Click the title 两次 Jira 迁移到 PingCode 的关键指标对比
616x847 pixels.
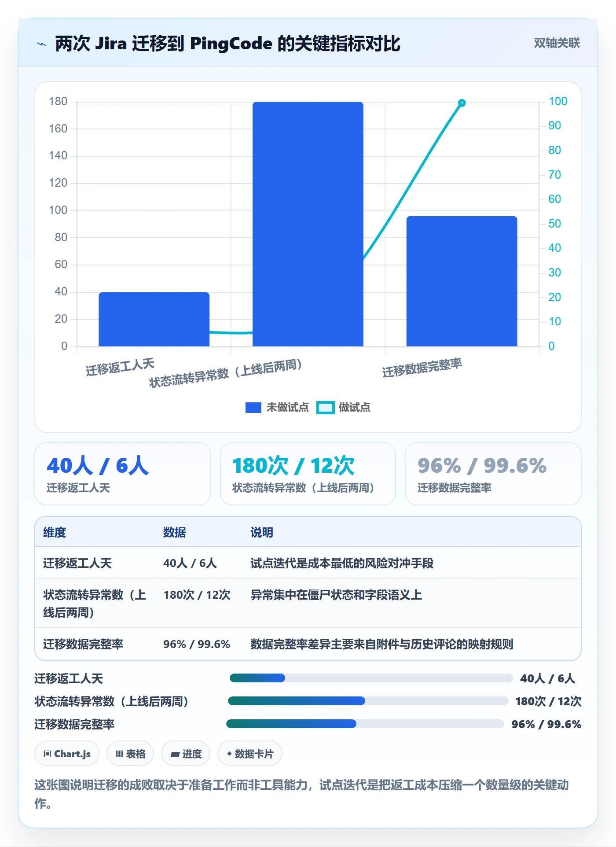pyautogui.click(x=227, y=44)
